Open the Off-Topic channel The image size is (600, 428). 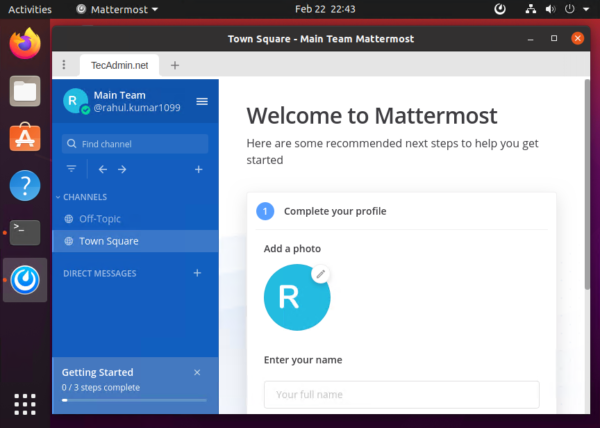coord(100,219)
